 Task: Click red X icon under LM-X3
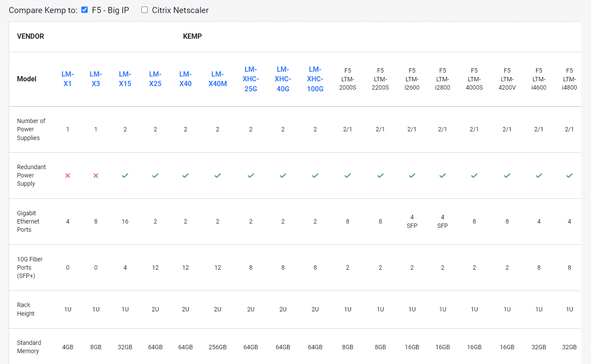[96, 176]
